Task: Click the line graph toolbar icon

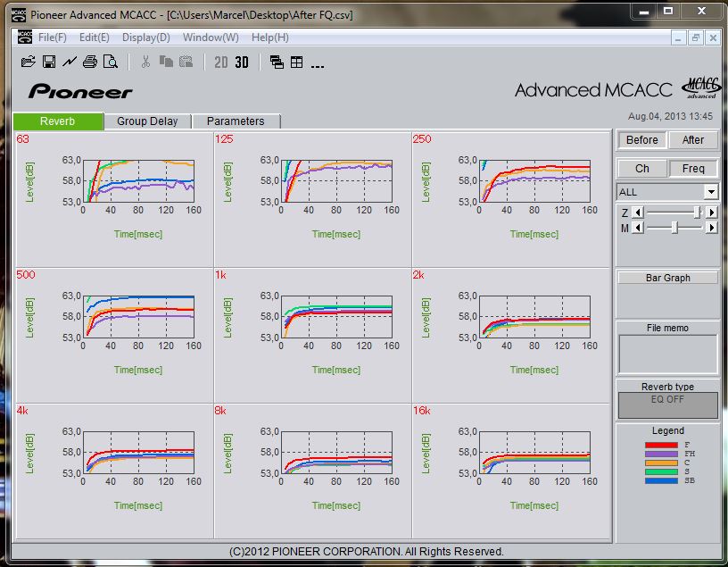Action: point(69,62)
